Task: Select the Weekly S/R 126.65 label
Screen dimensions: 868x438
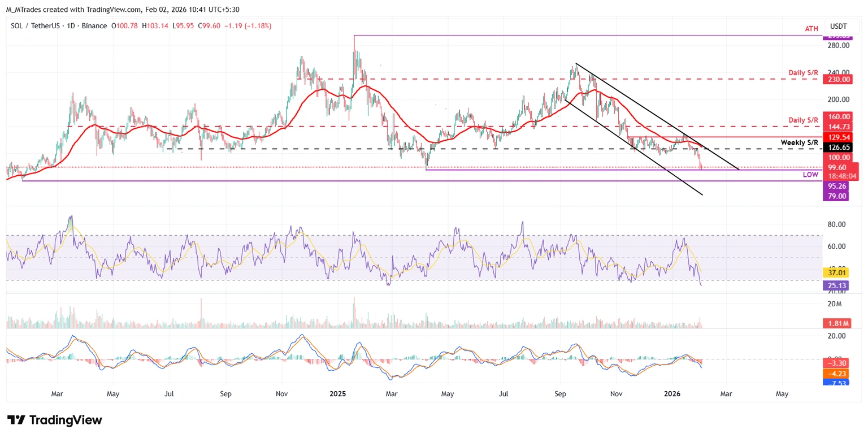Action: click(836, 149)
